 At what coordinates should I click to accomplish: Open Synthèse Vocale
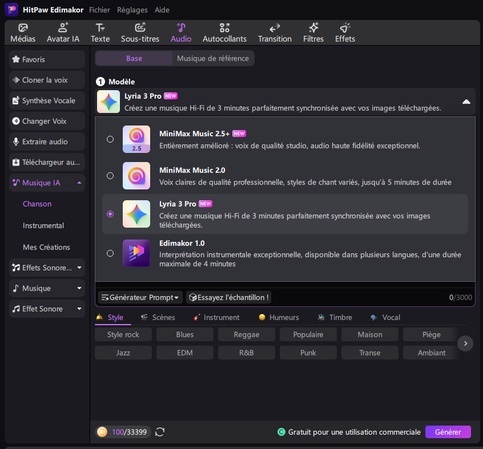[47, 101]
